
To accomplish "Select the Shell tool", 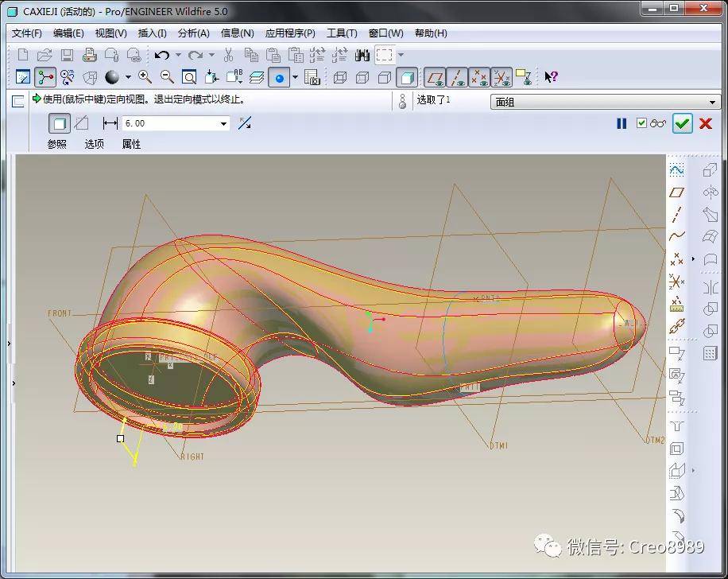I will (677, 449).
